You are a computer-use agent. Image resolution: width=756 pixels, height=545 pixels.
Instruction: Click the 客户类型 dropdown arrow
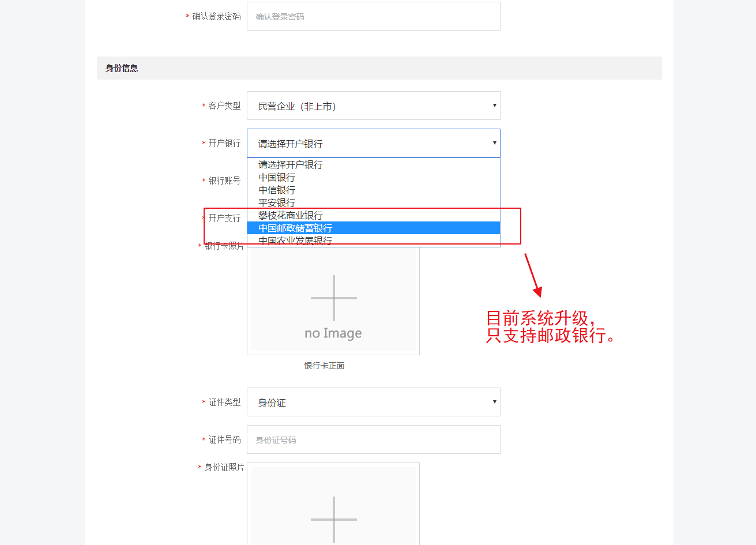click(494, 106)
